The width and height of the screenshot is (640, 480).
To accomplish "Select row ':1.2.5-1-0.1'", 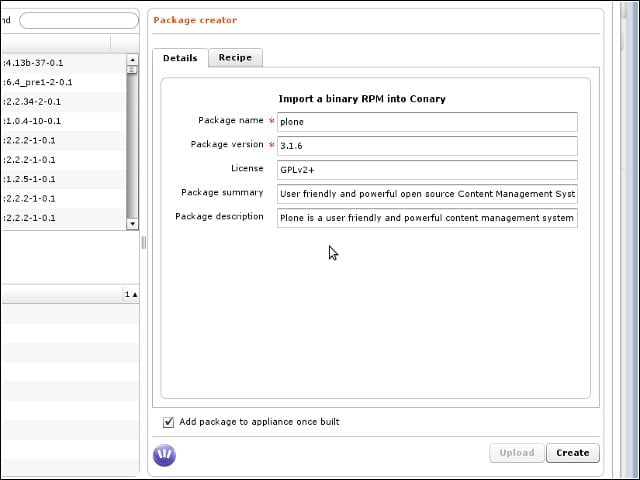I will pos(63,179).
